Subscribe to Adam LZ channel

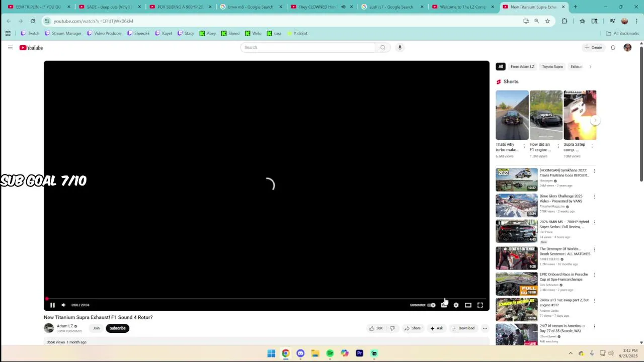click(117, 328)
